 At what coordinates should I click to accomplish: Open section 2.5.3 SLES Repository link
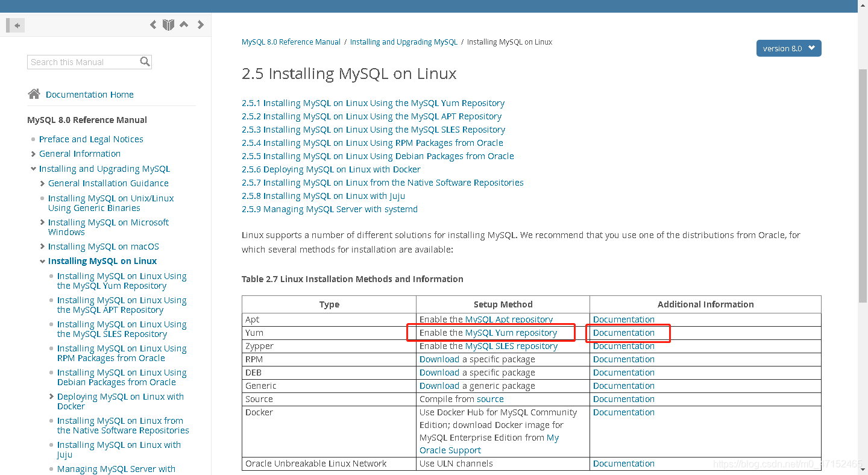(x=373, y=130)
